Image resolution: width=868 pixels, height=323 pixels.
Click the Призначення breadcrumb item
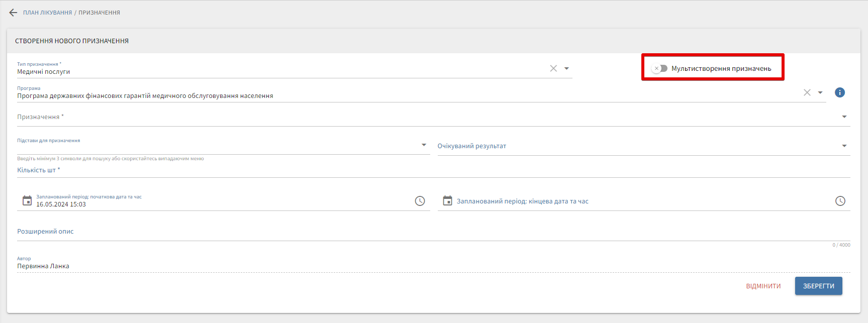point(99,13)
